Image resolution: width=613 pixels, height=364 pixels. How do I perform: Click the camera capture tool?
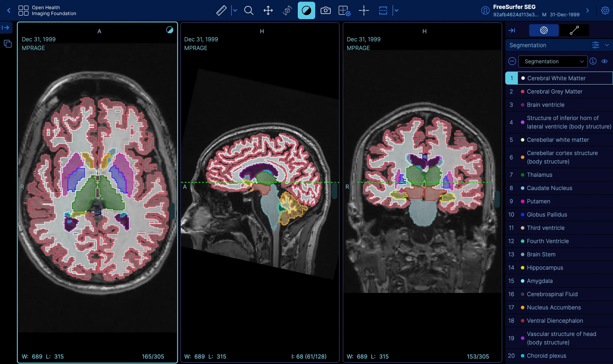325,10
